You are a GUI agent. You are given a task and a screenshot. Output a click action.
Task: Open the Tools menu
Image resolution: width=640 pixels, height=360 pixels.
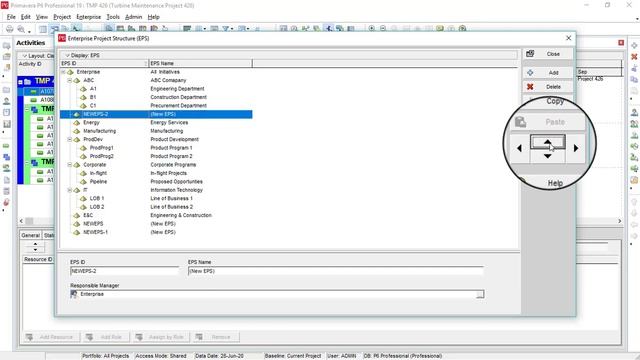[113, 17]
